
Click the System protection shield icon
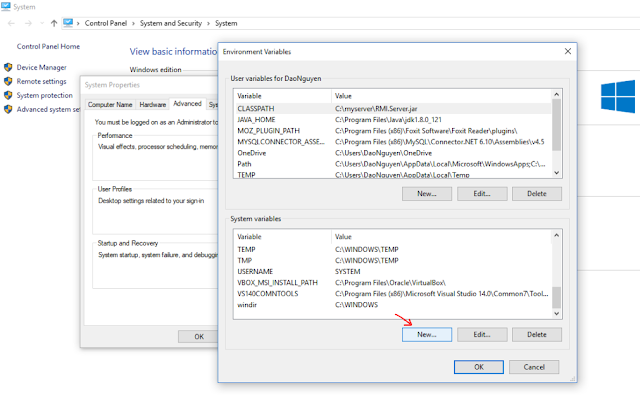[8, 95]
